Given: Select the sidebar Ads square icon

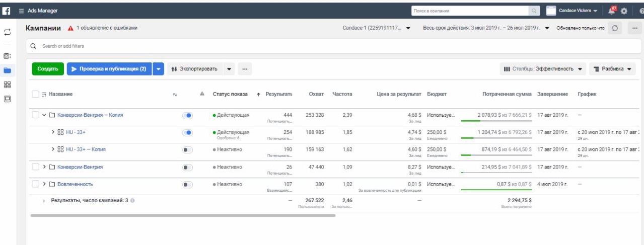Looking at the screenshot, I should (7, 99).
